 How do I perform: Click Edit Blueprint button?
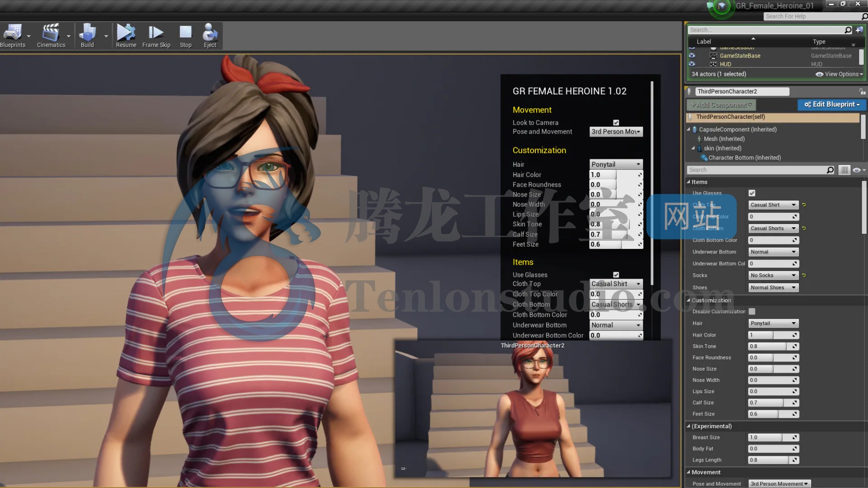[832, 104]
